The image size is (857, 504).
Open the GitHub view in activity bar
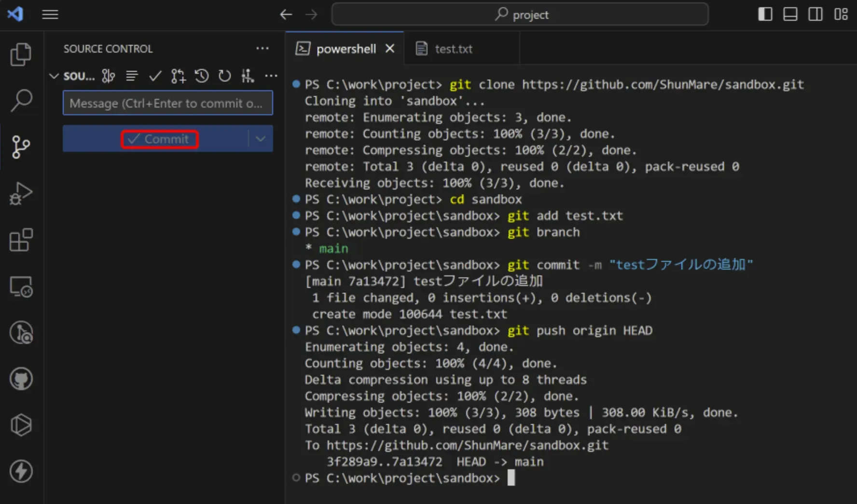tap(21, 379)
